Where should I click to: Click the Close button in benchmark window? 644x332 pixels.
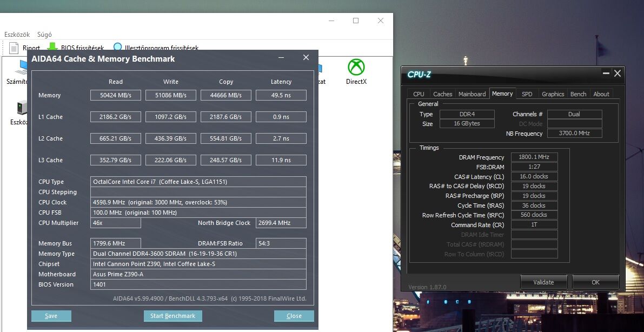[x=294, y=316]
